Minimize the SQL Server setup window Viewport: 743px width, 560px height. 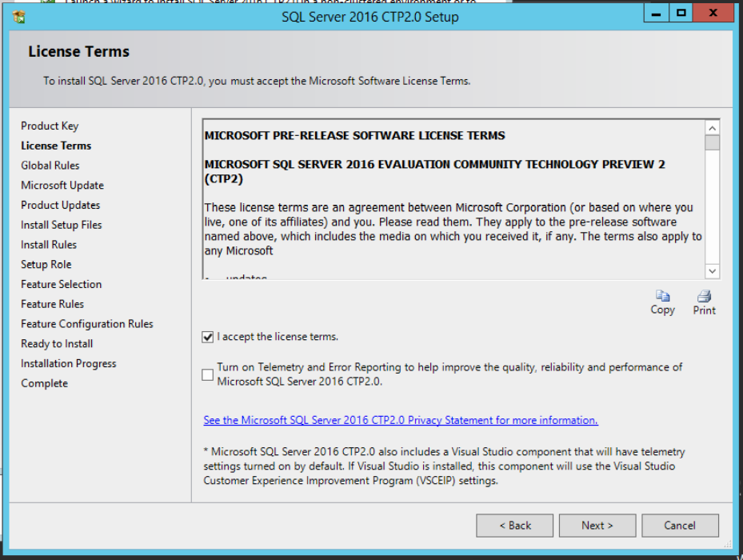coord(656,14)
